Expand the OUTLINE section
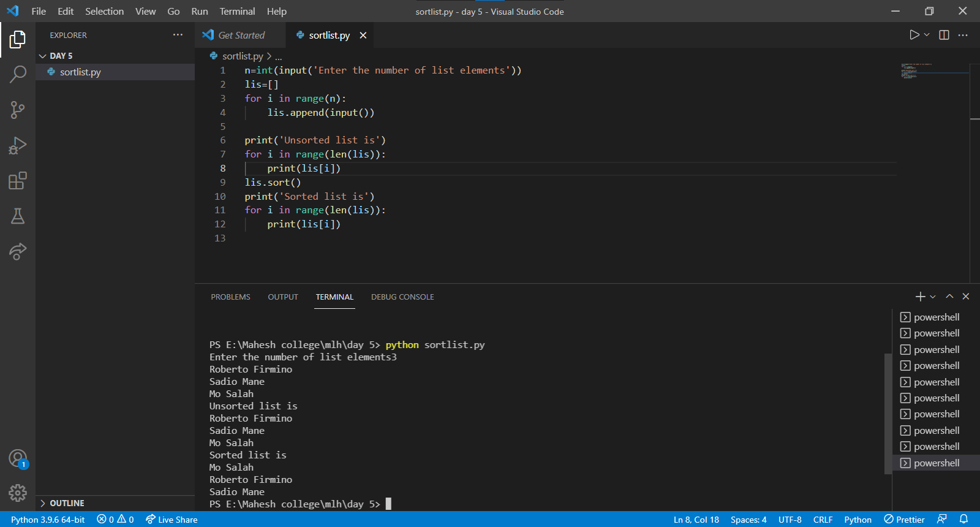 [x=43, y=503]
